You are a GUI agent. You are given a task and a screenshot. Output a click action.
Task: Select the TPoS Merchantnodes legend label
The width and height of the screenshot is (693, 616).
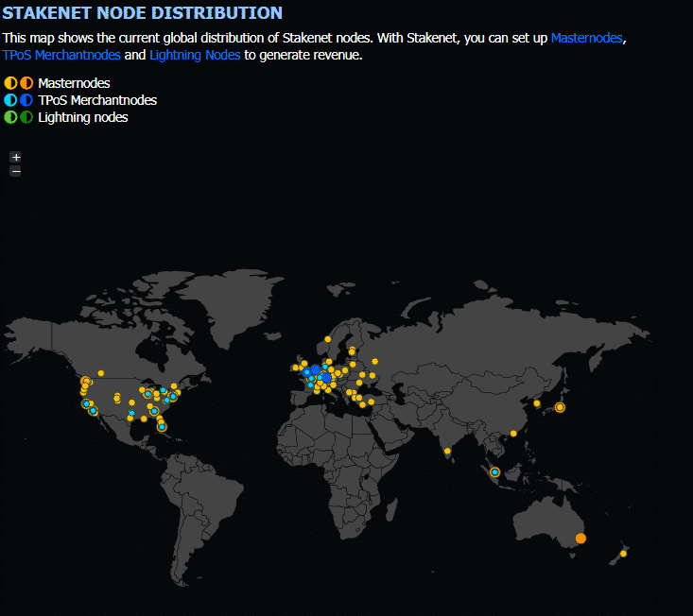pos(97,100)
